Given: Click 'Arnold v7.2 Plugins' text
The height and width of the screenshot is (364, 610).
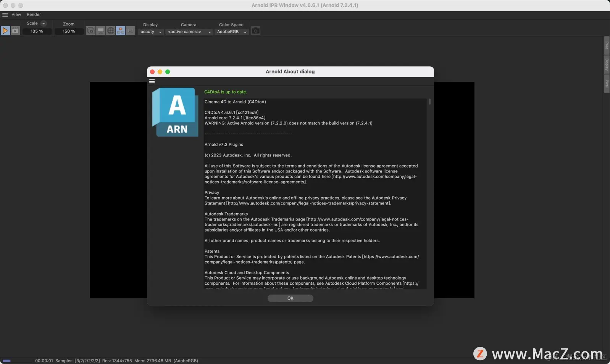Looking at the screenshot, I should click(x=224, y=145).
